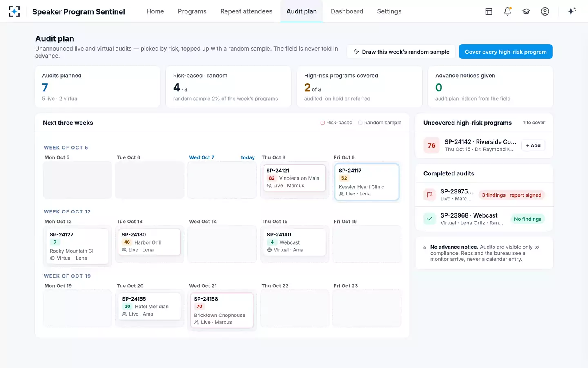Screen dimensions: 588x368
Task: Go to the Home tab
Action: click(x=155, y=11)
